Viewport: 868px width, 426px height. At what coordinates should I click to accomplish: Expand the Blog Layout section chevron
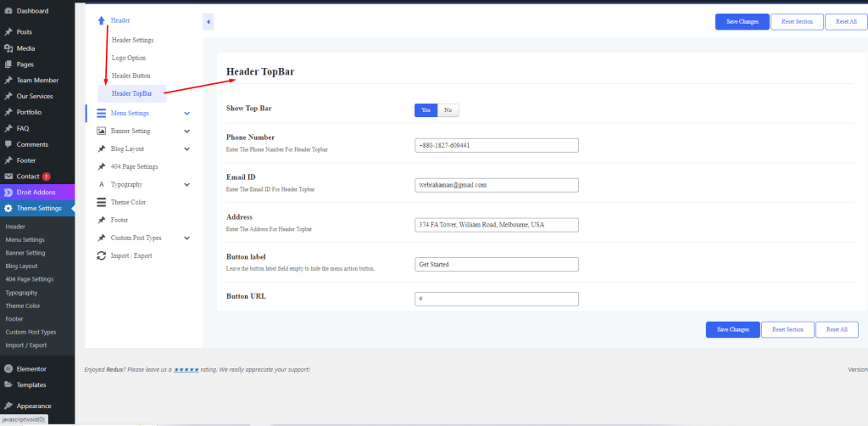186,149
